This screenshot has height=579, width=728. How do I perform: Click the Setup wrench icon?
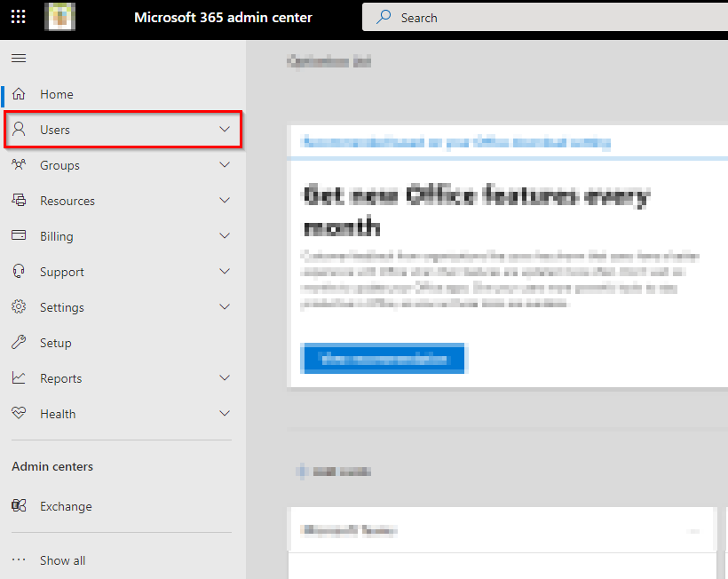tap(19, 342)
